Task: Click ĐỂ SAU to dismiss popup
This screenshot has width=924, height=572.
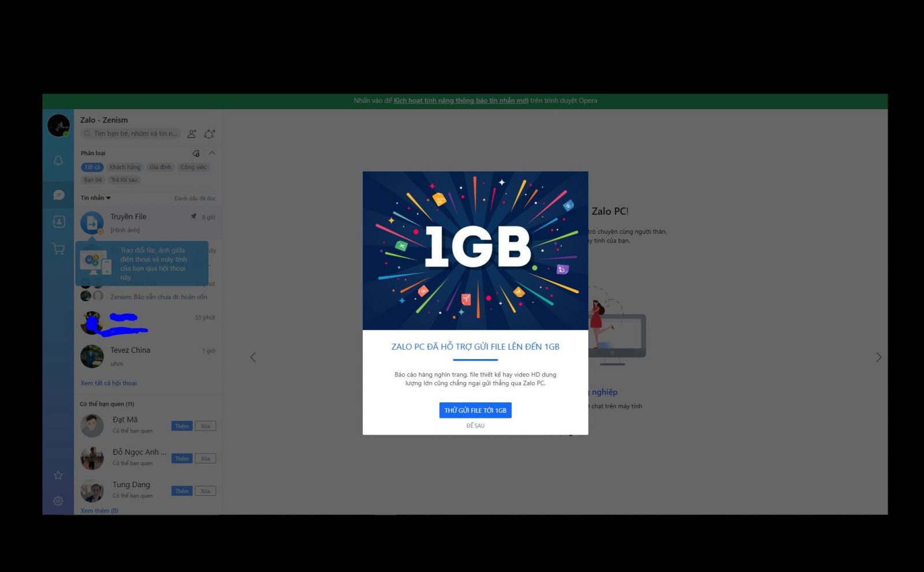Action: click(475, 426)
